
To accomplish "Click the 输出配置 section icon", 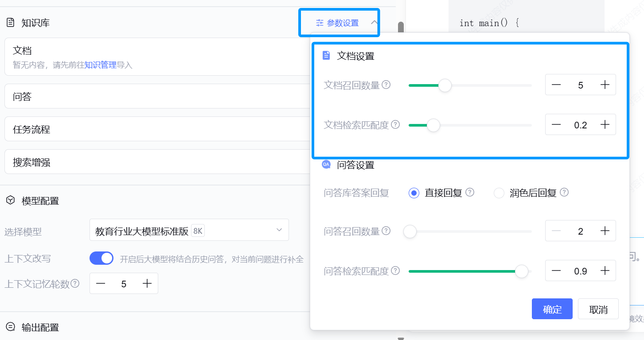I will [x=10, y=327].
